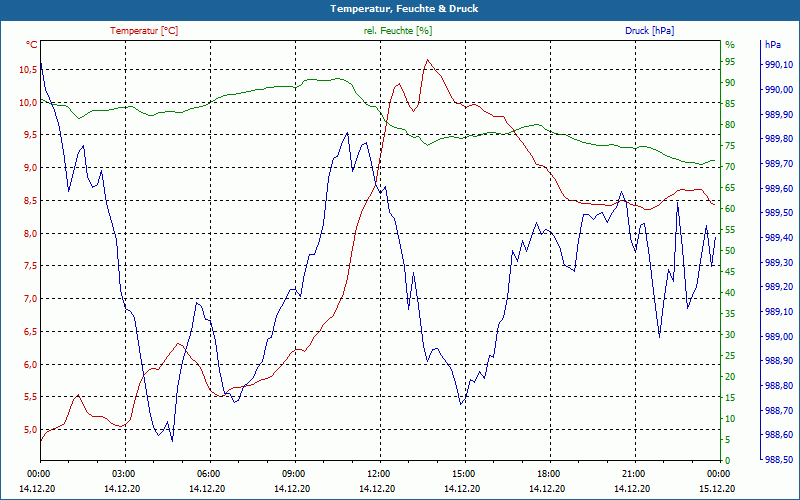Click the 8,5 temperature axis value
800x500 pixels.
30,201
